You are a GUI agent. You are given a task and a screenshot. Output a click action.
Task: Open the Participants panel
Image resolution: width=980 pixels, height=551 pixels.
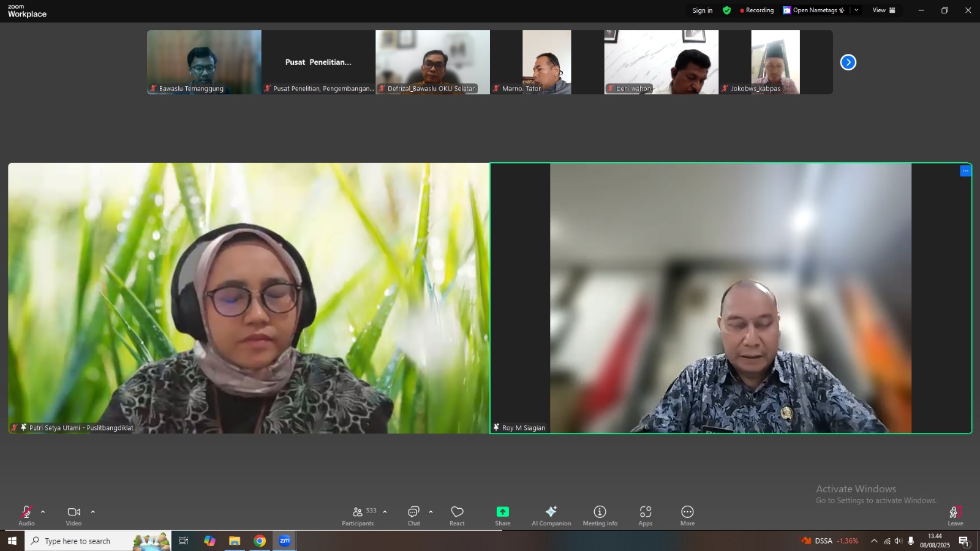click(x=358, y=515)
